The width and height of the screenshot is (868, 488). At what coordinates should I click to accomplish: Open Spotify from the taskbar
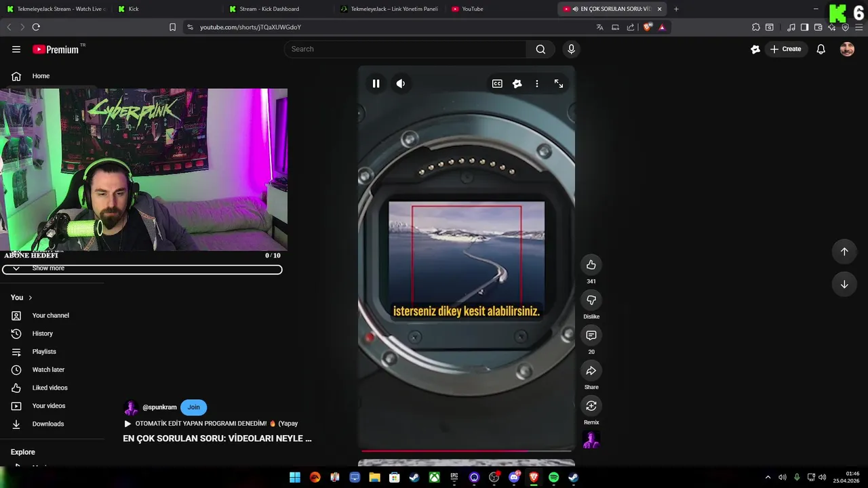point(553,477)
